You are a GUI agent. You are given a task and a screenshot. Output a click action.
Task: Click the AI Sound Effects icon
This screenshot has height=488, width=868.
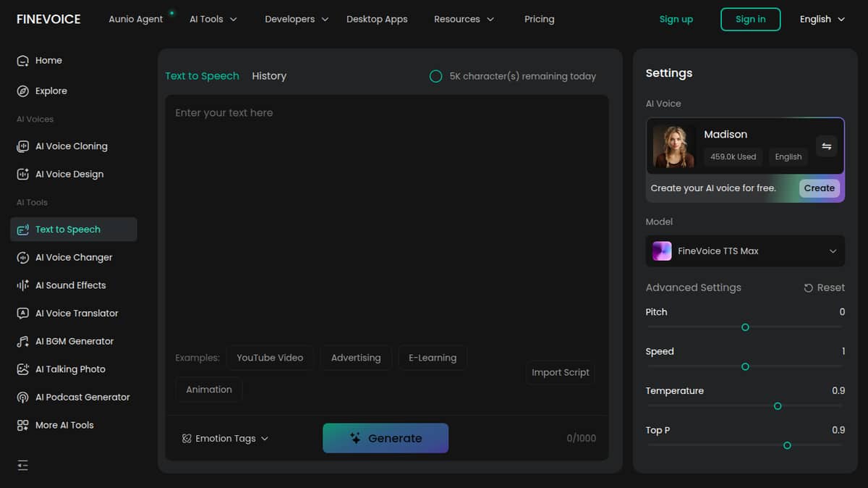click(22, 285)
